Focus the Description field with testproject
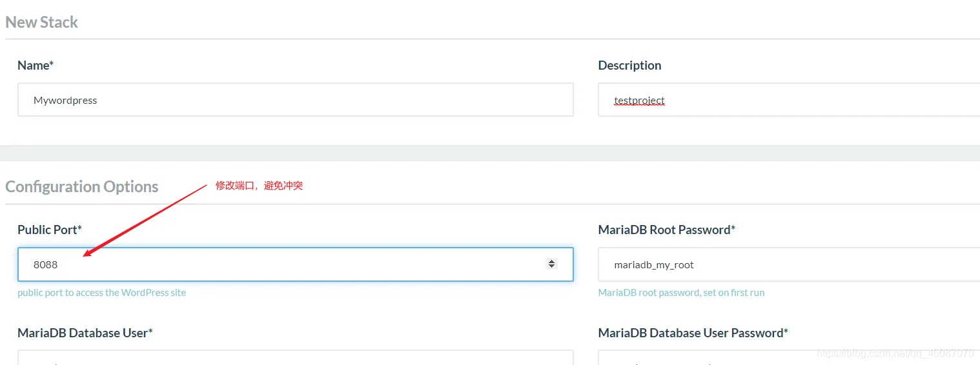 788,100
